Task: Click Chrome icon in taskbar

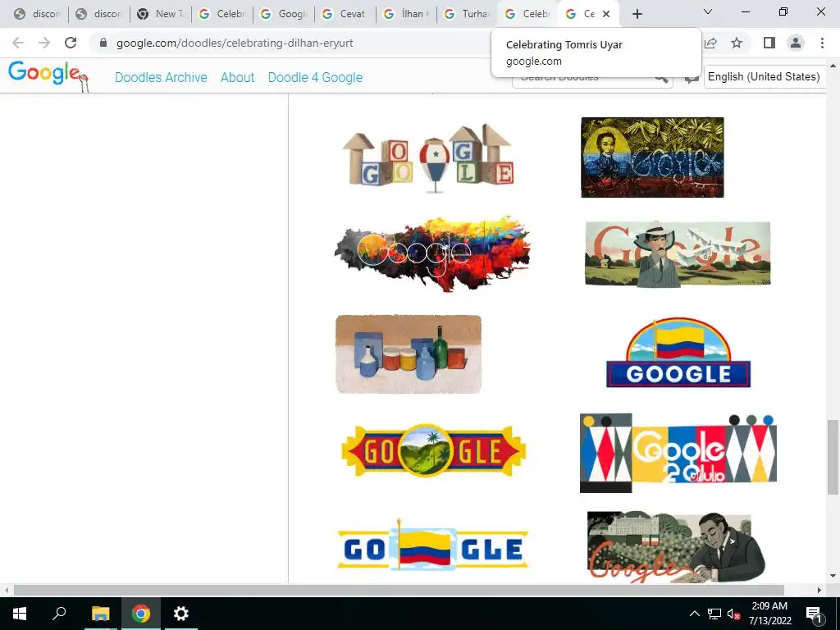Action: click(141, 614)
